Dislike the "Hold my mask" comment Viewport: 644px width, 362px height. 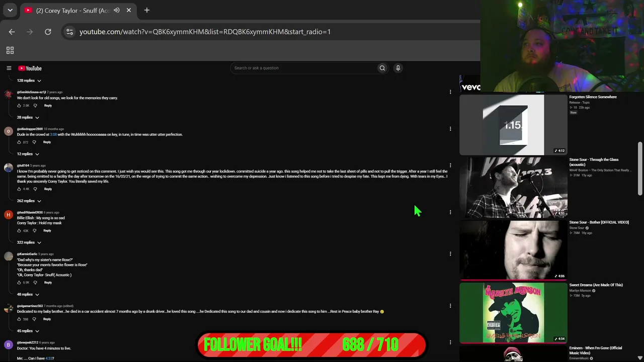coord(34,231)
